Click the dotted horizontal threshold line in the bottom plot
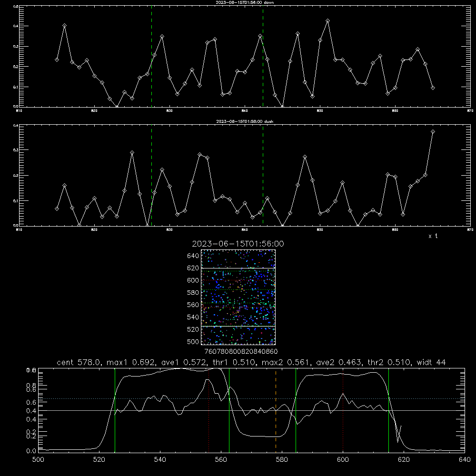Viewport: 476px width, 476px height. coord(251,398)
